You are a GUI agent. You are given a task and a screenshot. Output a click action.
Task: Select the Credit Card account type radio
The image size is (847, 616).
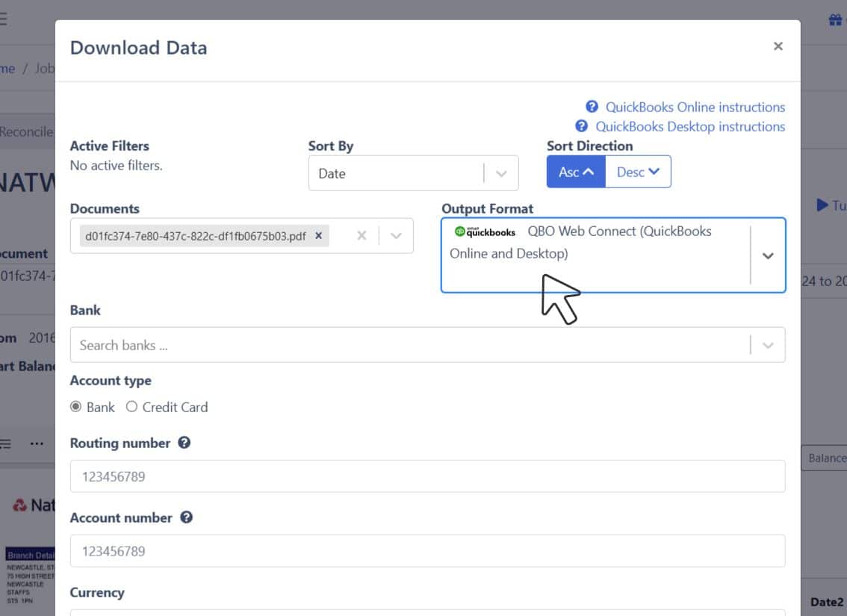point(131,406)
